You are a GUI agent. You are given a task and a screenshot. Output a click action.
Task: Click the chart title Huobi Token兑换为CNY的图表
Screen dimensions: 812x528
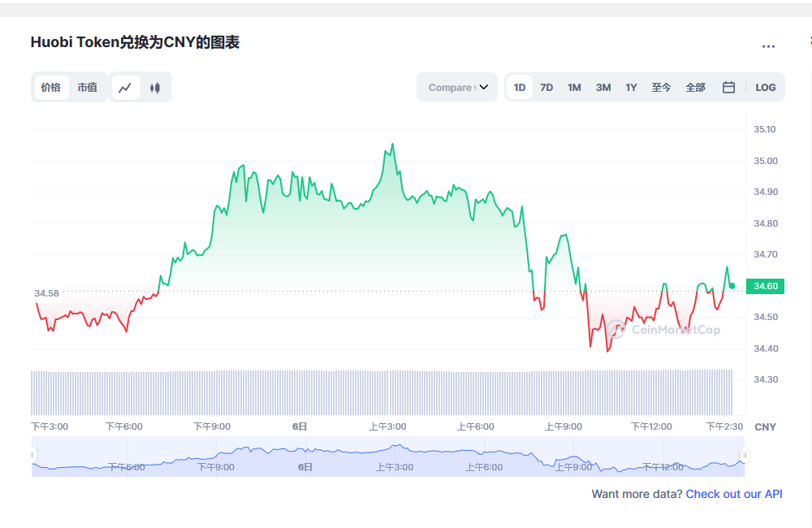click(135, 42)
